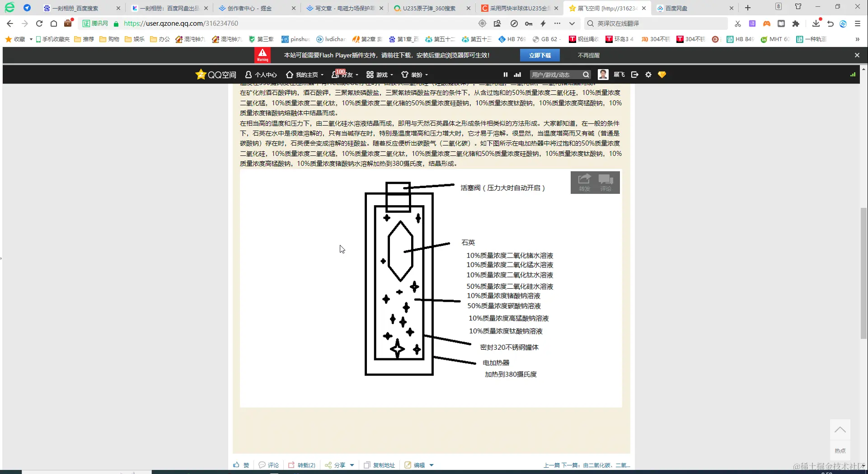The image size is (868, 474).
Task: Expand the 编辑 dropdown arrow
Action: click(432, 465)
